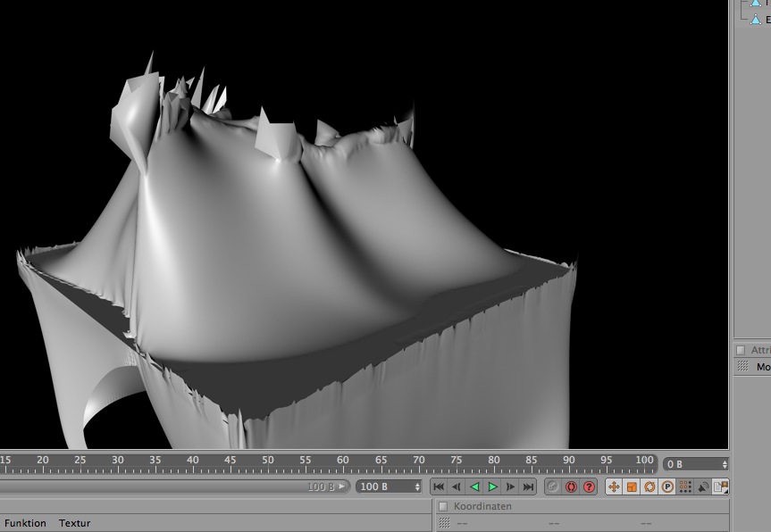This screenshot has height=532, width=771.
Task: Click frame 50 on the timeline ruler
Action: [x=268, y=461]
